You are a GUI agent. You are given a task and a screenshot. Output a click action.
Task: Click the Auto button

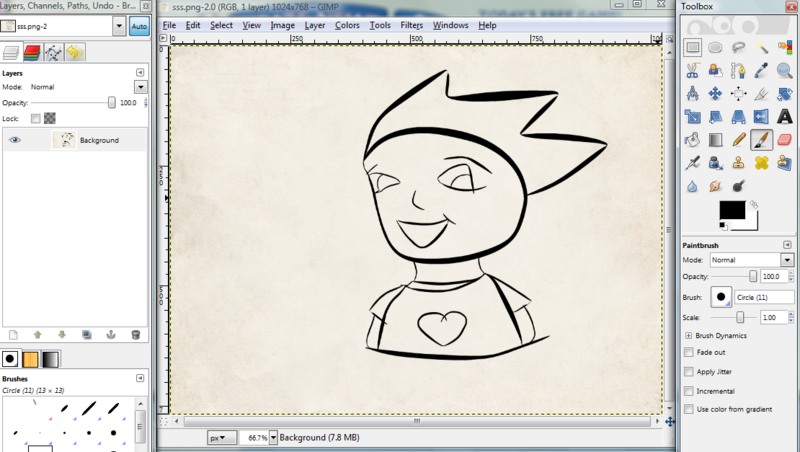(x=139, y=27)
